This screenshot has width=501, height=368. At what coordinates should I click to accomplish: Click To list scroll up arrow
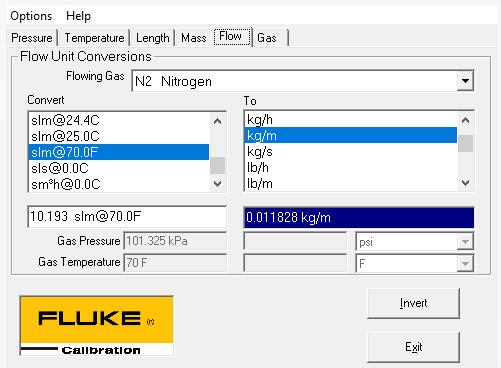pyautogui.click(x=465, y=120)
